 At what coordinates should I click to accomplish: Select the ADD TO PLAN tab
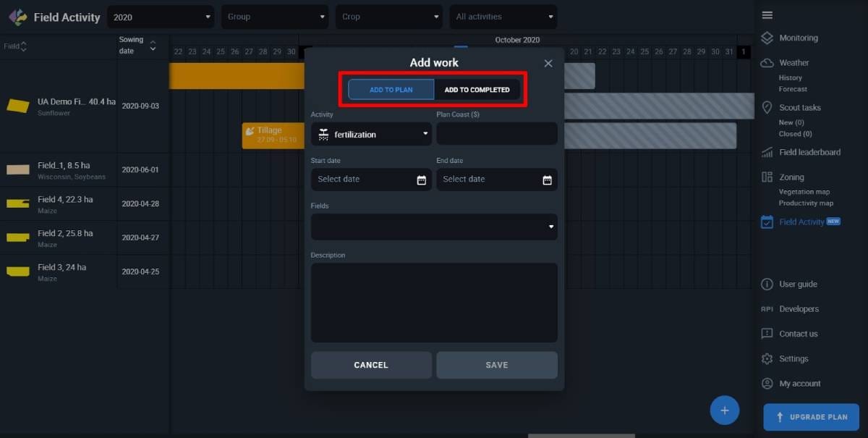390,90
